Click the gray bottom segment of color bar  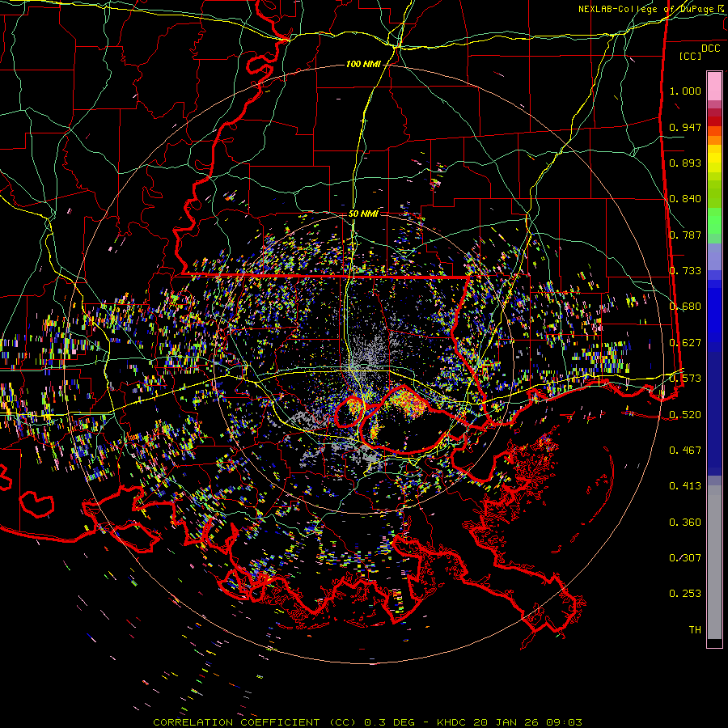[714, 562]
